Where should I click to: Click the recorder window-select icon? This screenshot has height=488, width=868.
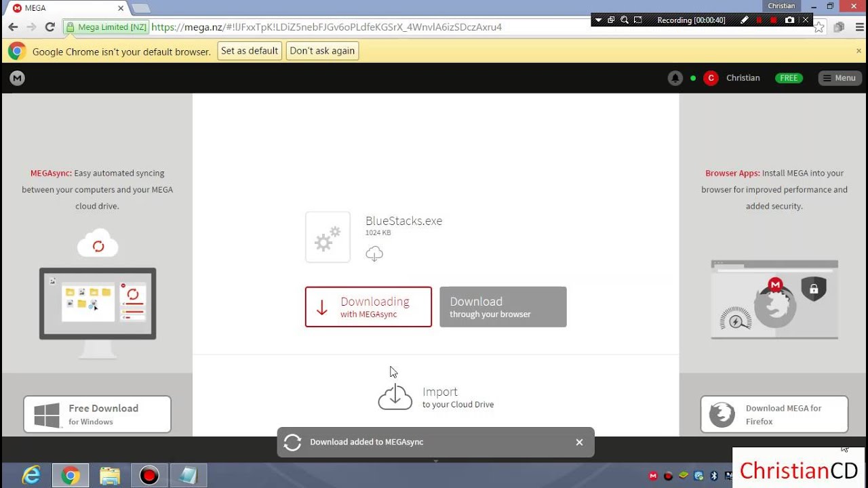[611, 20]
